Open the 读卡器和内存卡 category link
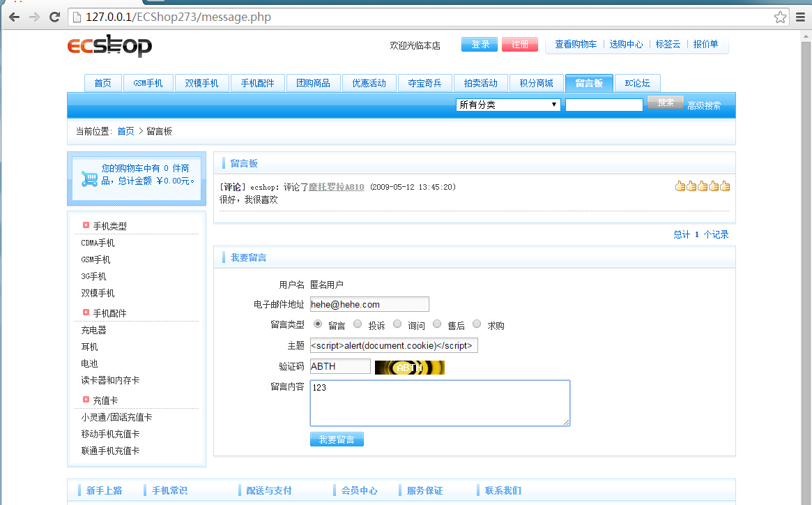The image size is (812, 505). click(x=110, y=380)
